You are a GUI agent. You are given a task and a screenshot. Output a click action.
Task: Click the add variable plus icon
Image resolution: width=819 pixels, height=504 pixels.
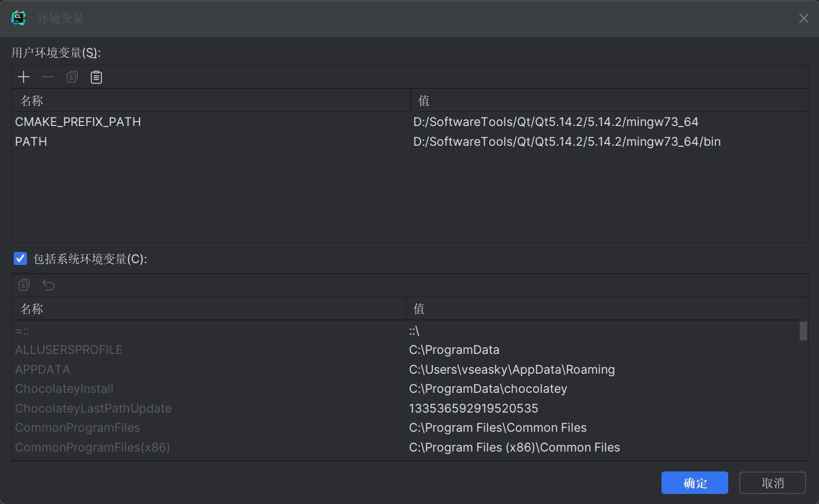click(x=23, y=77)
